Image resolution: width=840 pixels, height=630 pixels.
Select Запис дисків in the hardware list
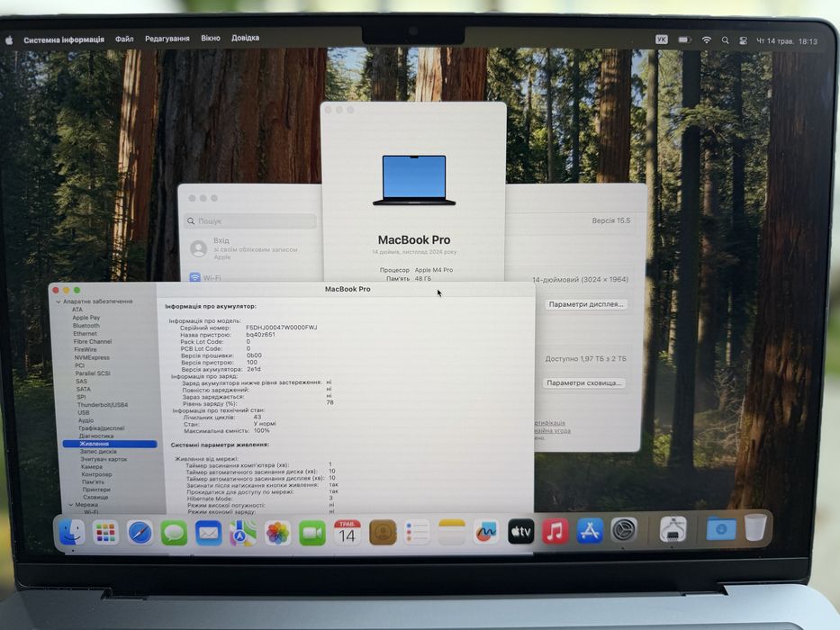[98, 452]
